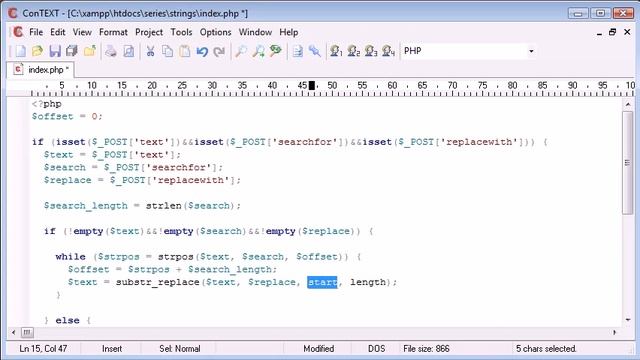Restore the inner document window
This screenshot has width=640, height=360.
coord(612,32)
